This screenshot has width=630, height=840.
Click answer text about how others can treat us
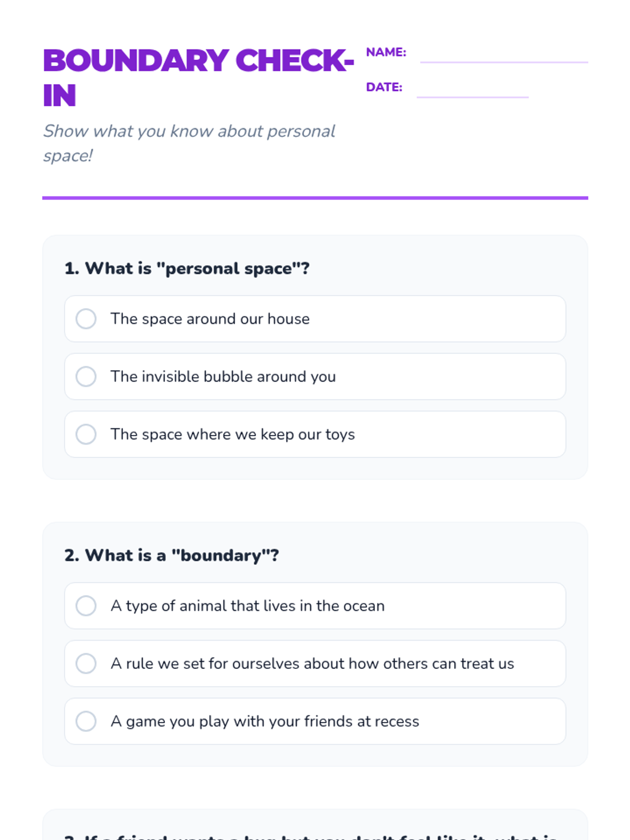click(312, 664)
